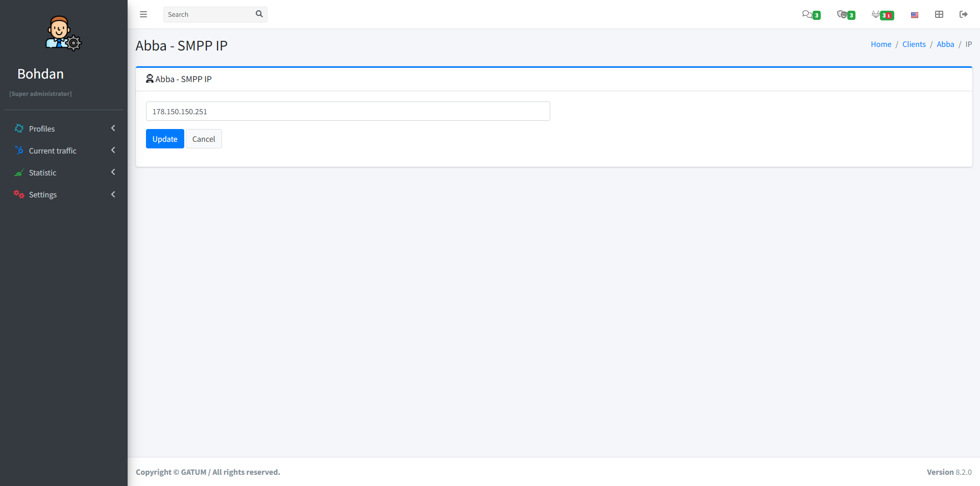Expand the Current traffic menu chevron

coord(113,150)
